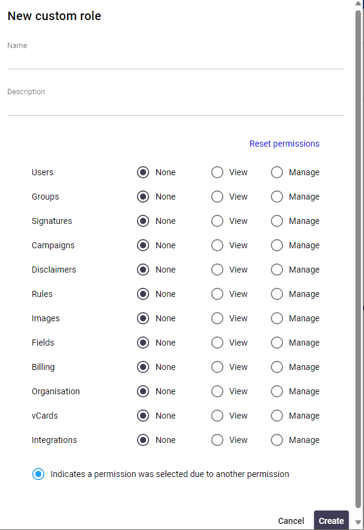The image size is (364, 530).
Task: Set Images permission to Manage
Action: (277, 318)
